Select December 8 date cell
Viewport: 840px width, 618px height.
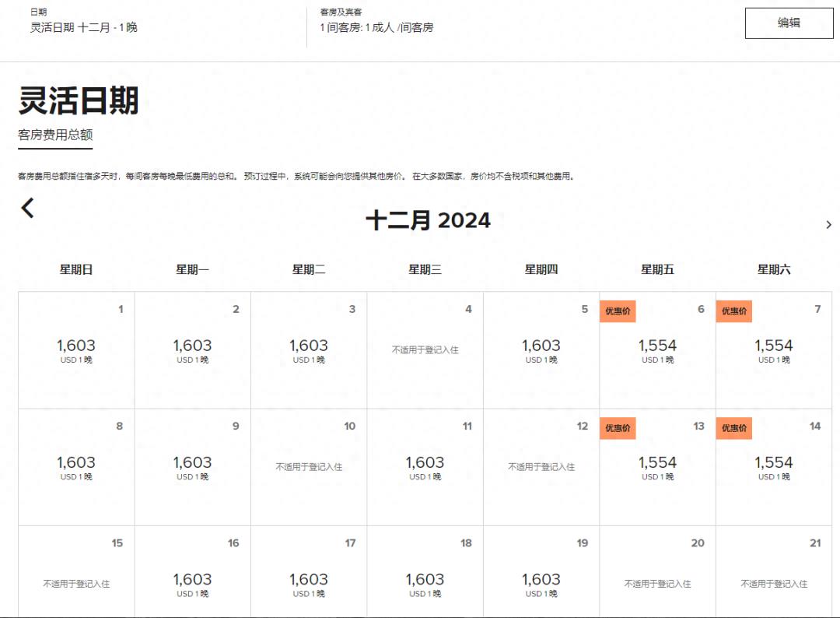[76, 466]
